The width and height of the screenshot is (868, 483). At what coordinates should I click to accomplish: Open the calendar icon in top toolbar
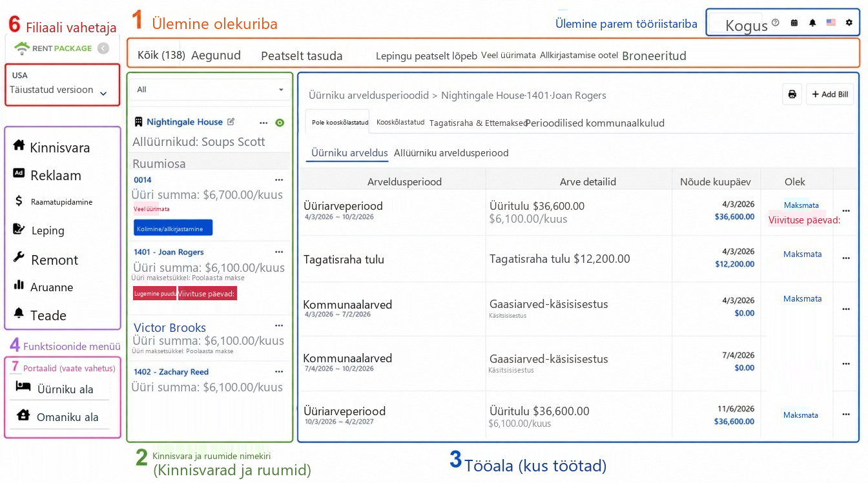pyautogui.click(x=794, y=23)
